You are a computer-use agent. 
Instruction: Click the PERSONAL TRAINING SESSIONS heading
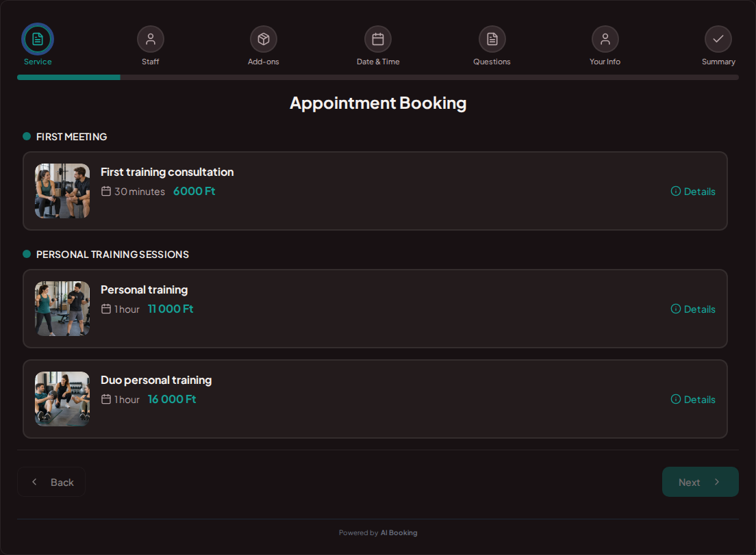(112, 255)
